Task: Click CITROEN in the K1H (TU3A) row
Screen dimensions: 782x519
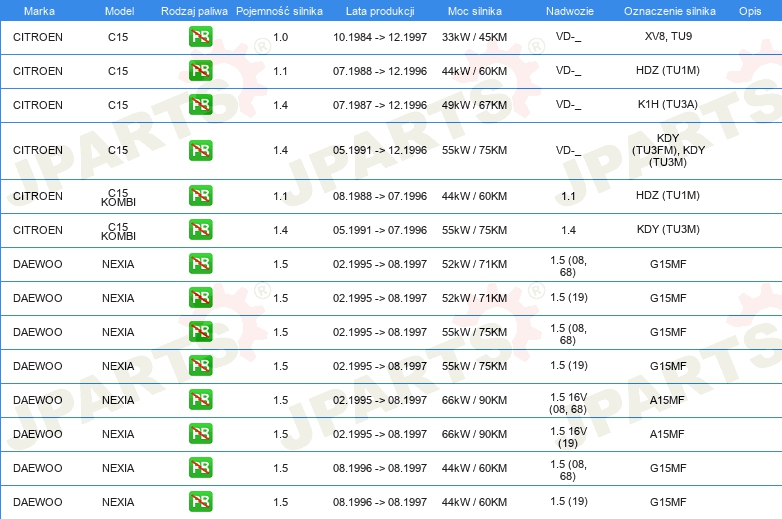Action: point(38,105)
